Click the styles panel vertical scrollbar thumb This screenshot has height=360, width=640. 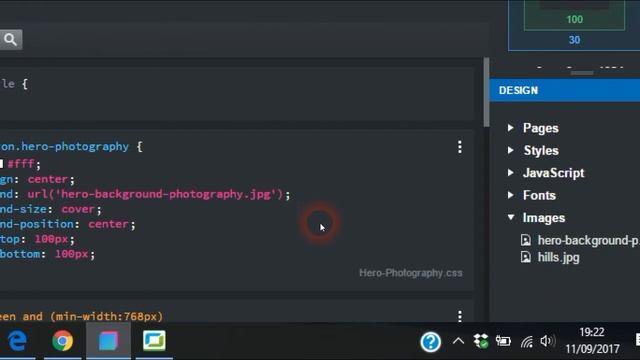click(486, 92)
